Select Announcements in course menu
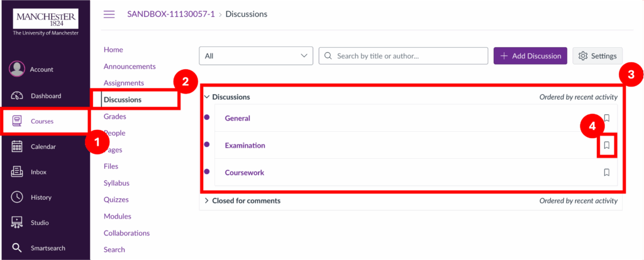 [x=130, y=67]
